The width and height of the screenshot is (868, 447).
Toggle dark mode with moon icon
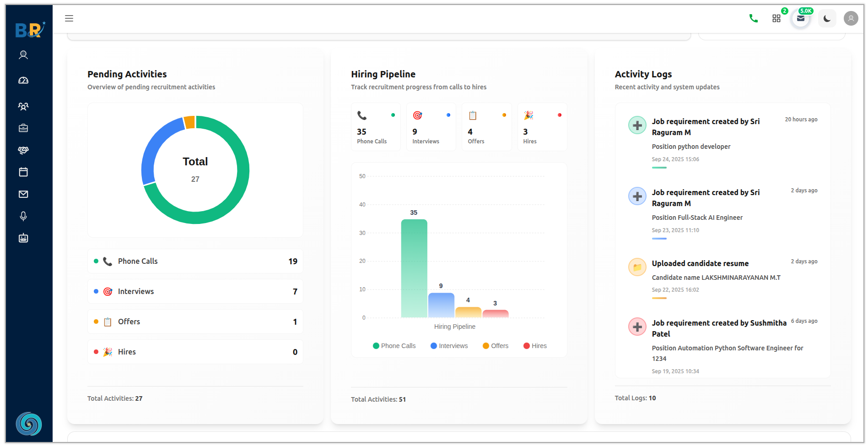pyautogui.click(x=827, y=18)
